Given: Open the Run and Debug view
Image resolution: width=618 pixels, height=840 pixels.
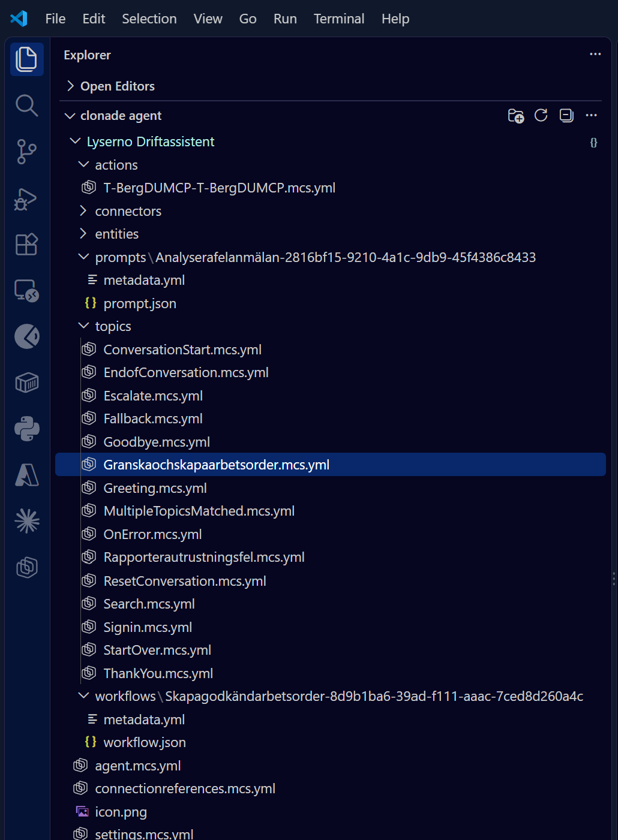Looking at the screenshot, I should pyautogui.click(x=26, y=198).
